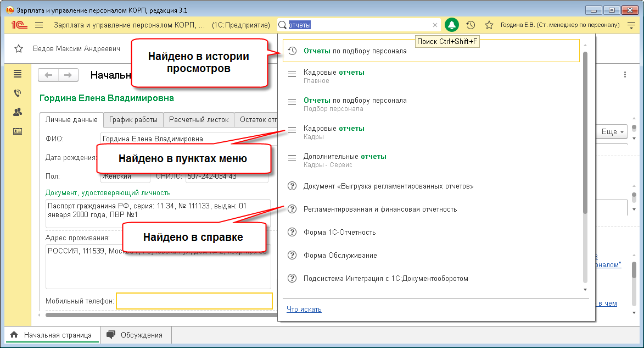This screenshot has width=644, height=348.
Task: Open the Еще dropdown button
Action: 612,131
